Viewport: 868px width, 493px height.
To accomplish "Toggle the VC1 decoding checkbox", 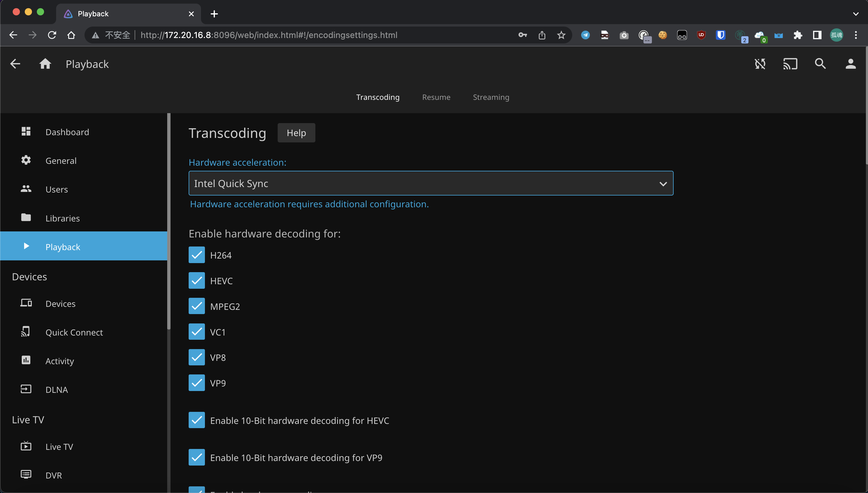I will point(197,332).
